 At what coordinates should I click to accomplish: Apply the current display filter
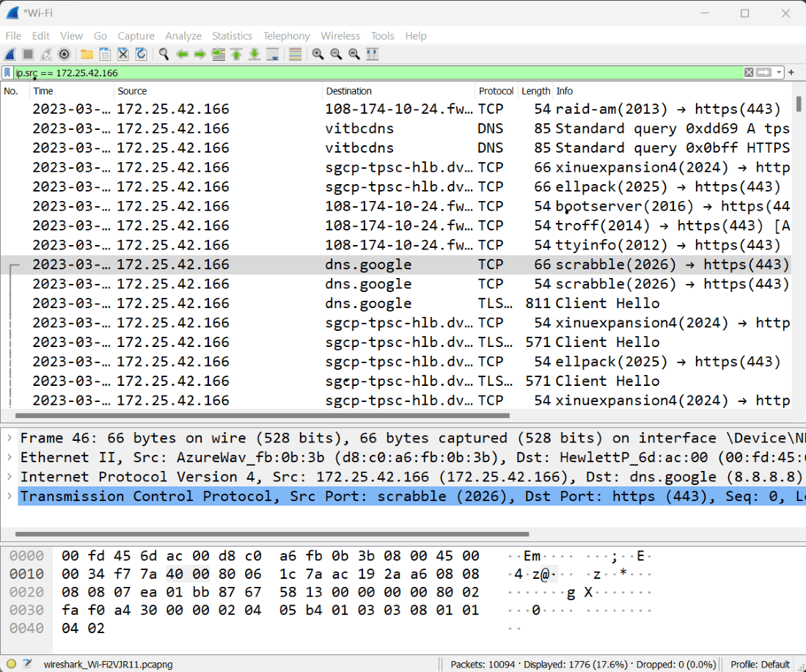(x=762, y=73)
